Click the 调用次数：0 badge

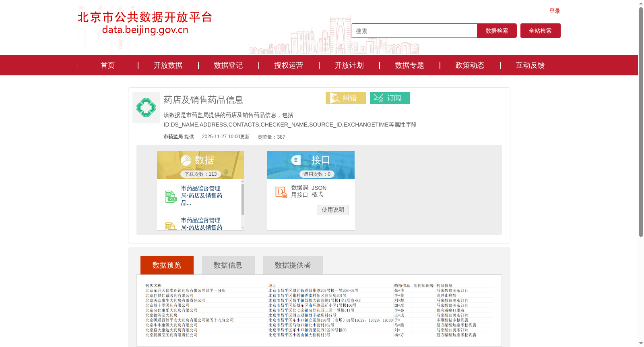(317, 174)
